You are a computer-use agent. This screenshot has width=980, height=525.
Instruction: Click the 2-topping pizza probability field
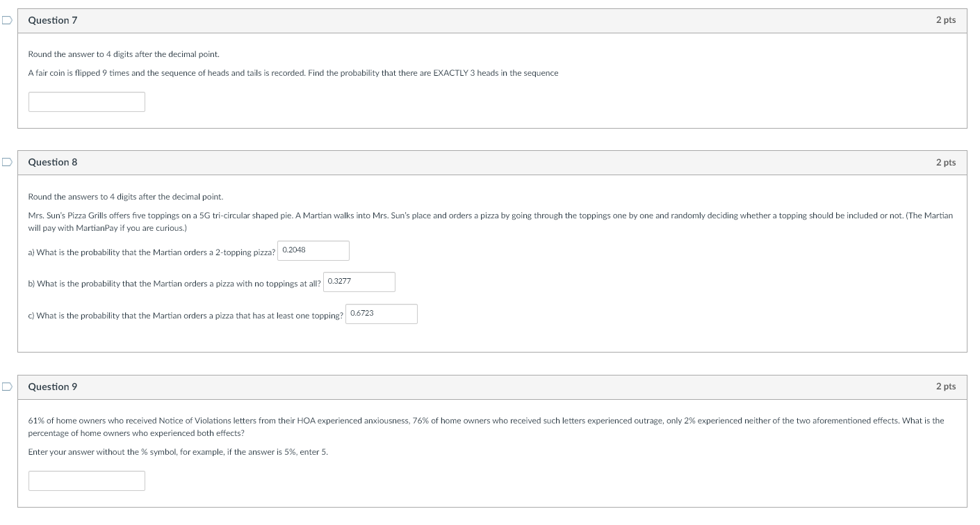(313, 250)
